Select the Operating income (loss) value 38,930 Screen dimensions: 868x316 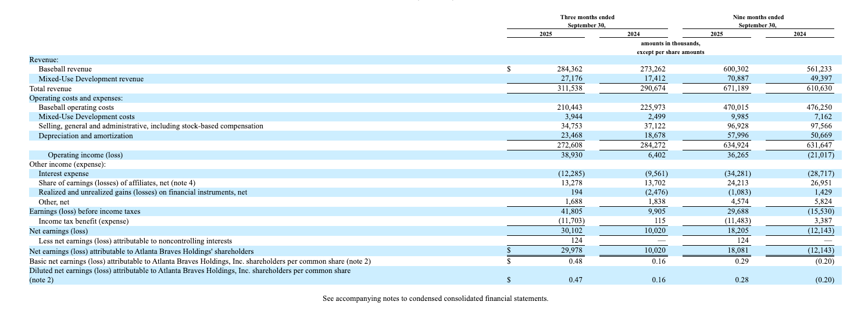[570, 155]
